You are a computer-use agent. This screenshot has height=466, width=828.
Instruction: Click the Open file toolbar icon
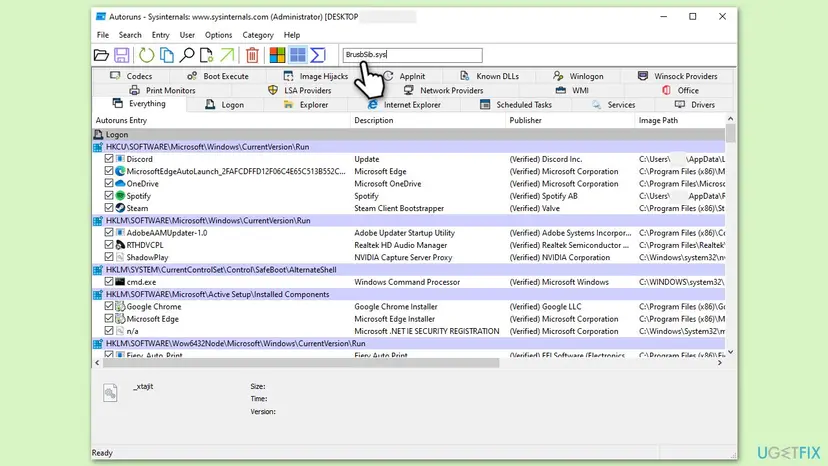click(101, 55)
